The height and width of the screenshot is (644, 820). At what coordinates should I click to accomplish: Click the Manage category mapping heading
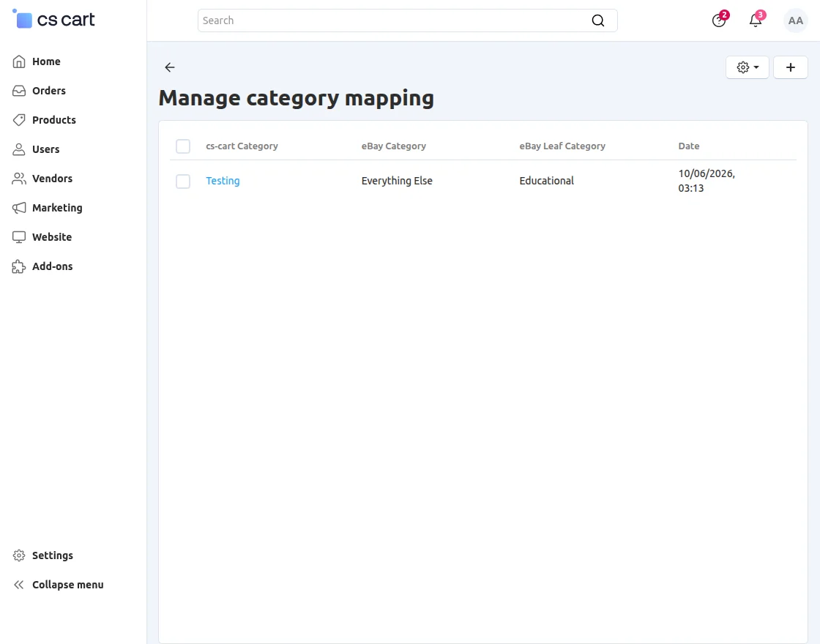[296, 98]
